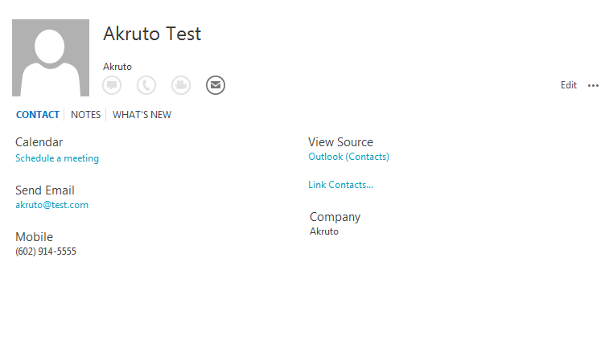Viewport: 609px width, 364px height.
Task: Click the Send Email section heading
Action: tap(45, 190)
